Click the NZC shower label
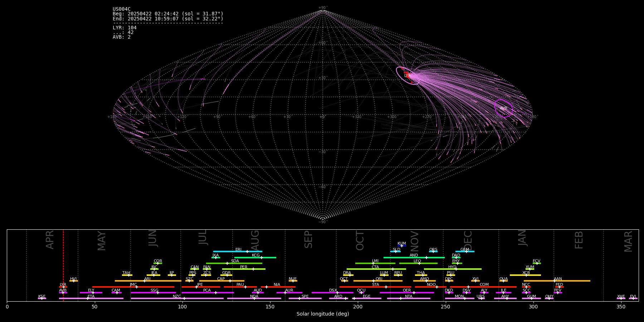This screenshot has height=322, width=644. (x=177, y=297)
